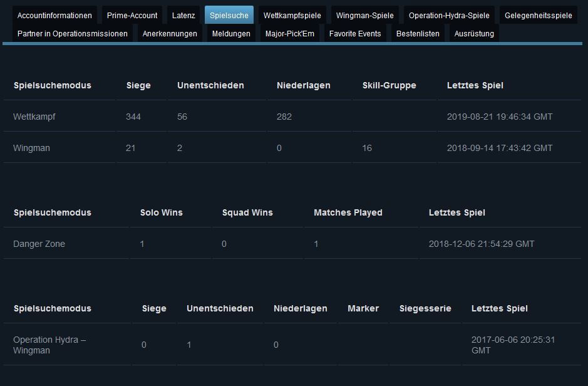Viewport: 588px width, 386px height.
Task: Select the Wettkampf wins value 344
Action: pos(133,117)
